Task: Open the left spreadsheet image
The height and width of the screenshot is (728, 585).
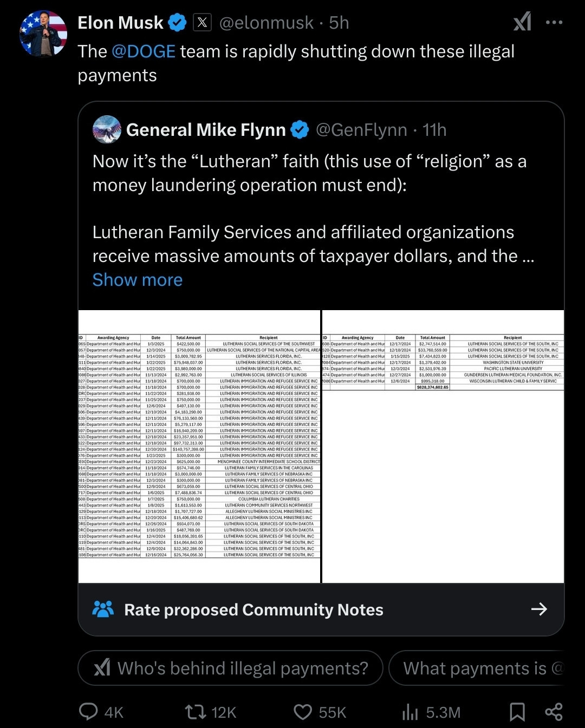Action: pos(199,447)
